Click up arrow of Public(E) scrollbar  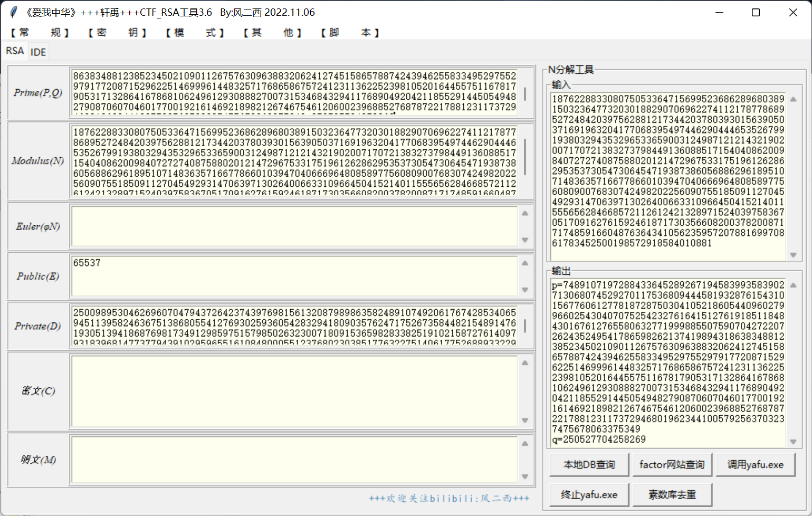[525, 263]
